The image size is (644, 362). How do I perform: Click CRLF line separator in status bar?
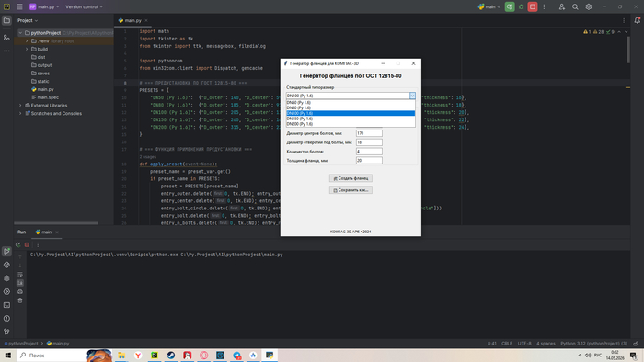[x=507, y=344]
